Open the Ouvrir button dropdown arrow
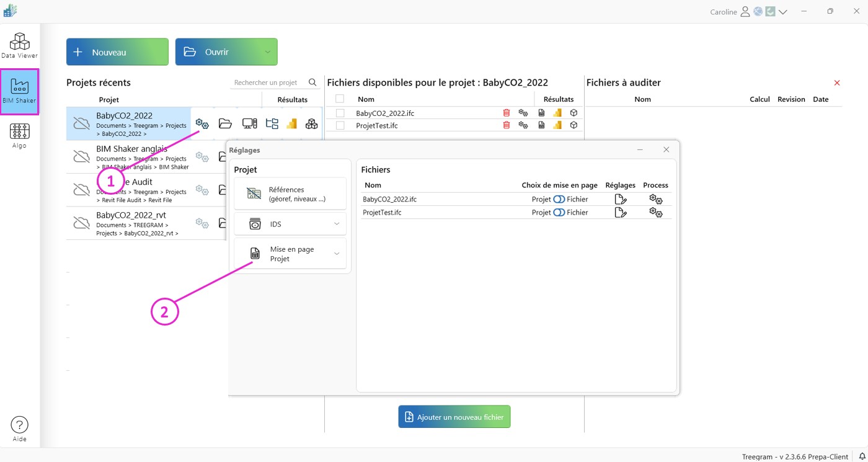Image resolution: width=868 pixels, height=462 pixels. 268,52
